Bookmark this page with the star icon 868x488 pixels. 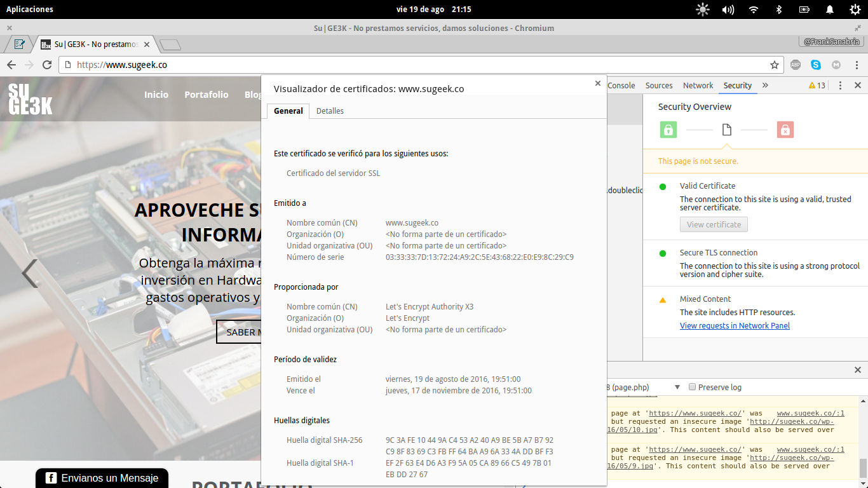(x=775, y=65)
